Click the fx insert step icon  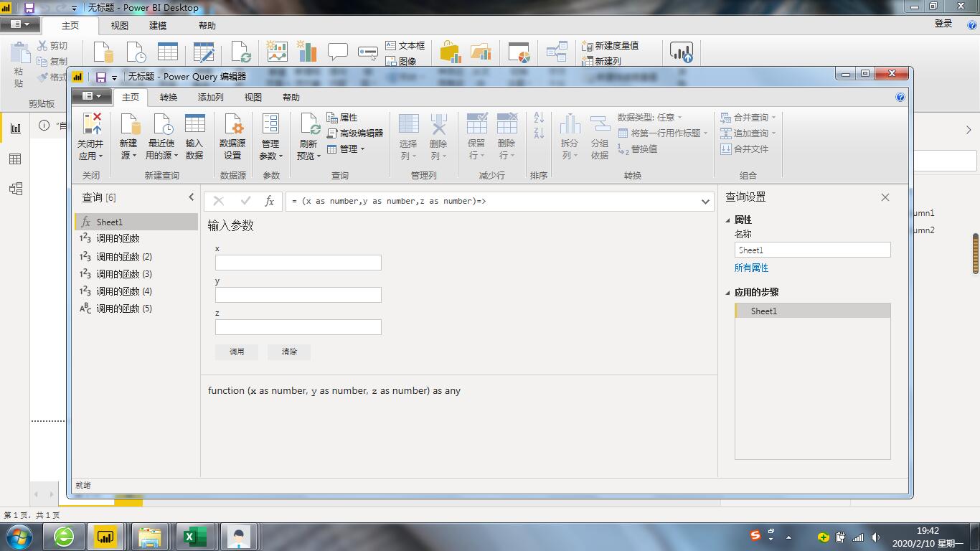click(x=269, y=202)
